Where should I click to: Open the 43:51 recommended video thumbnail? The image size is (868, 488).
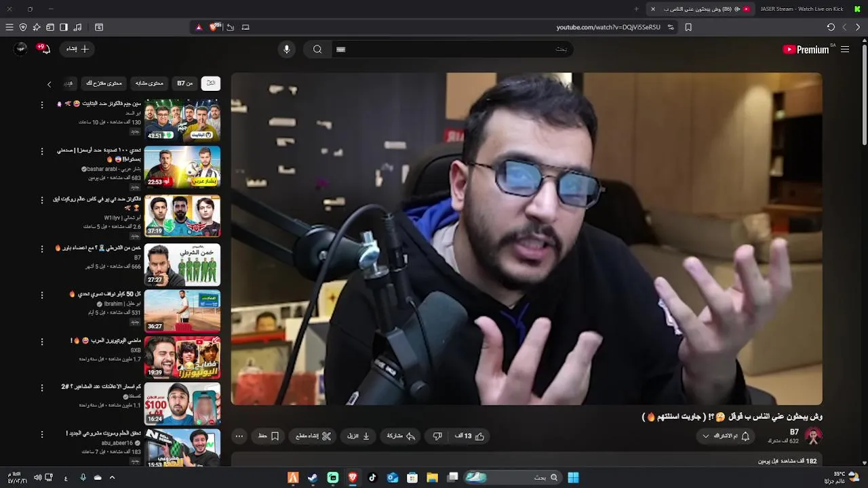coord(182,121)
